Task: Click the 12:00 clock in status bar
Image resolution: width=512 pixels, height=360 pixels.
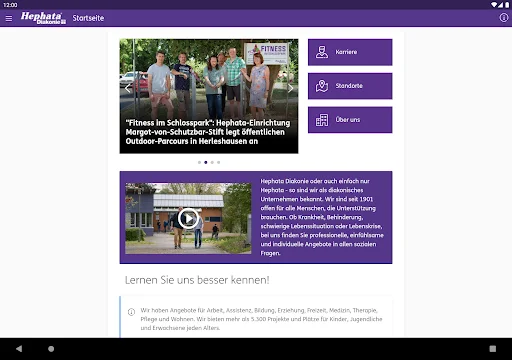Action: pos(10,5)
